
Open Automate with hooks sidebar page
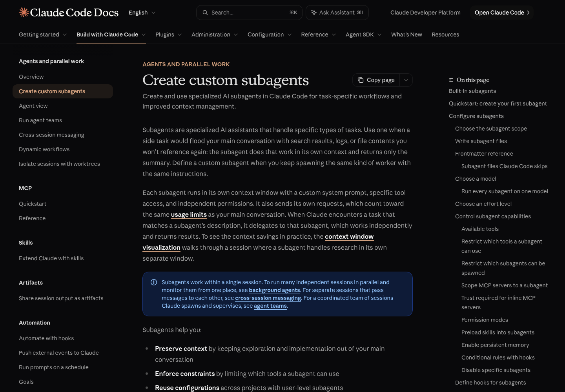click(63, 338)
